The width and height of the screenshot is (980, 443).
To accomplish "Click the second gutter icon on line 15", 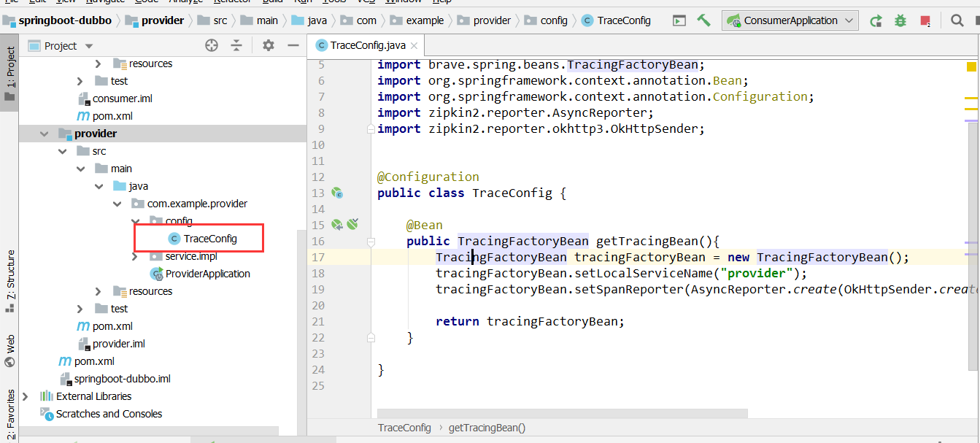I will [x=353, y=225].
